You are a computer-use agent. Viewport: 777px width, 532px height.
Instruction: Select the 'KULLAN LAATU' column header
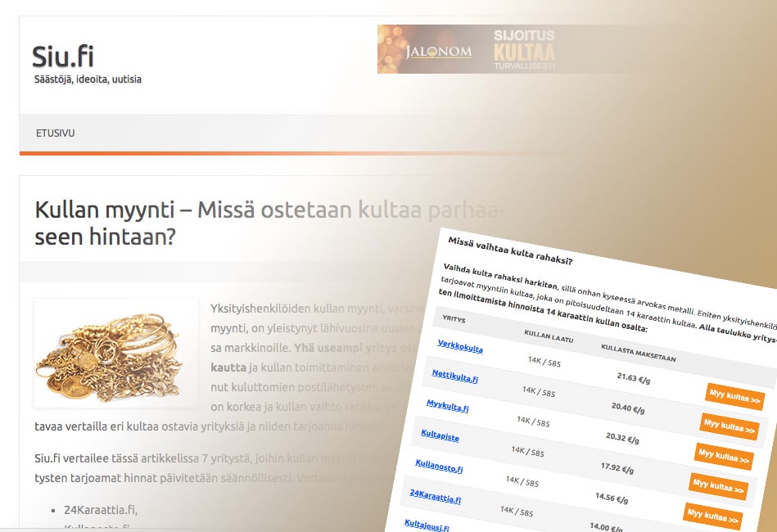549,336
